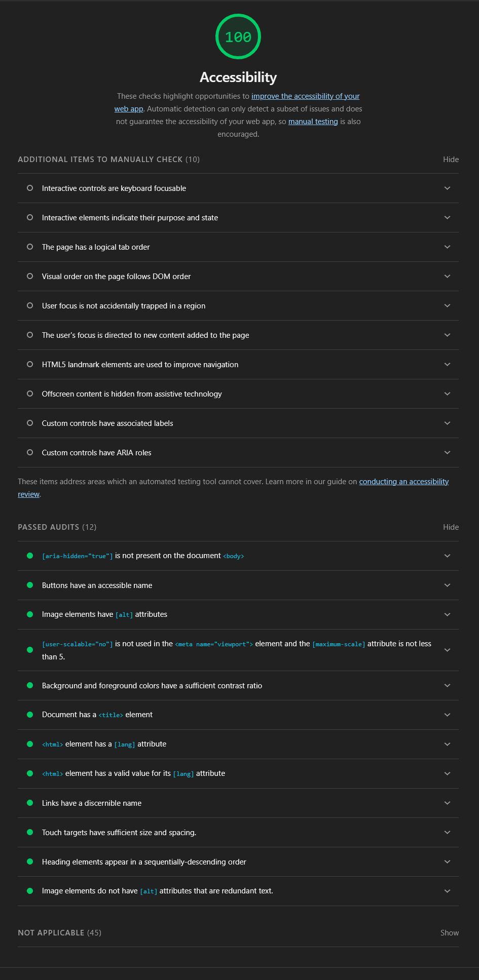Expand chevron for Visual order follows DOM order
The height and width of the screenshot is (980, 479).
tap(447, 277)
